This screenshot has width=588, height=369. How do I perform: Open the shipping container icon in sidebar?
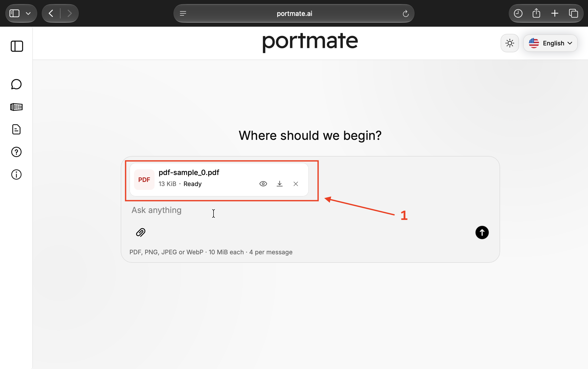click(x=16, y=107)
